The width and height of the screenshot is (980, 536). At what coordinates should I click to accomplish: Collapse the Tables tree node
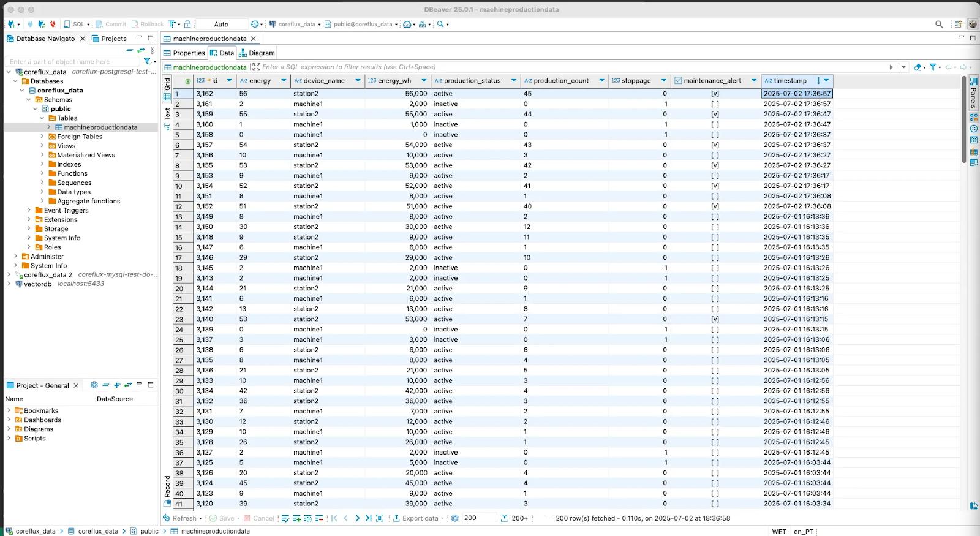pyautogui.click(x=42, y=118)
